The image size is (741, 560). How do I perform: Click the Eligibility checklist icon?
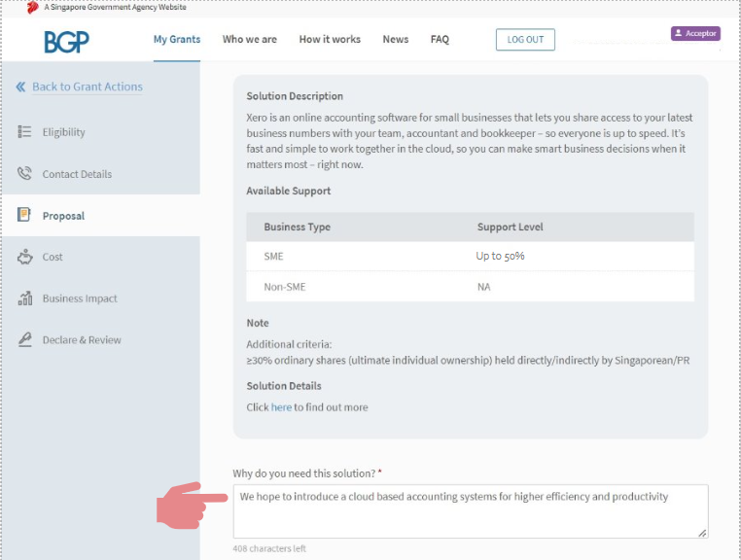point(24,132)
